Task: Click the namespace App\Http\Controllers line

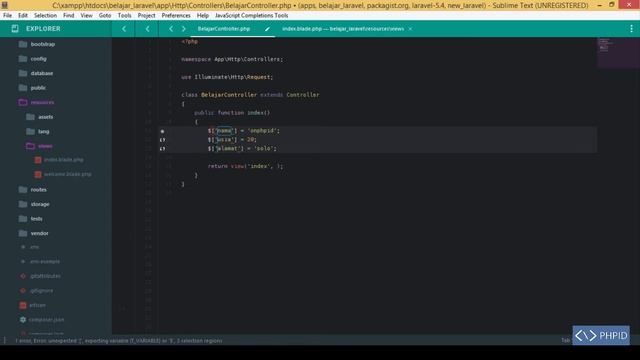Action: 232,59
